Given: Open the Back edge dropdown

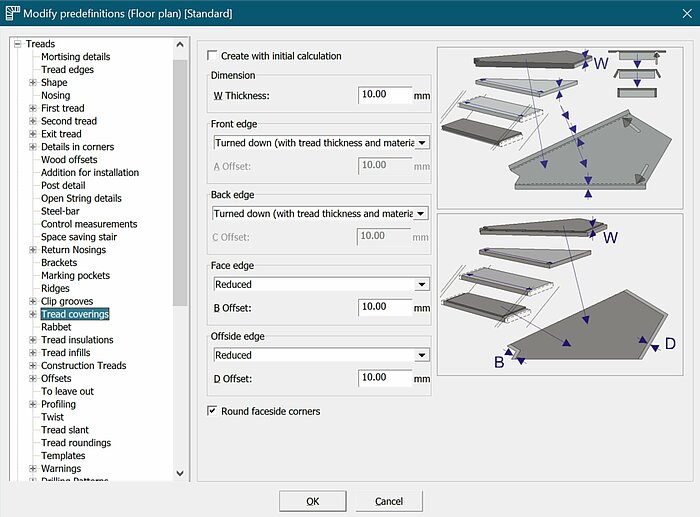Looking at the screenshot, I should pos(422,213).
